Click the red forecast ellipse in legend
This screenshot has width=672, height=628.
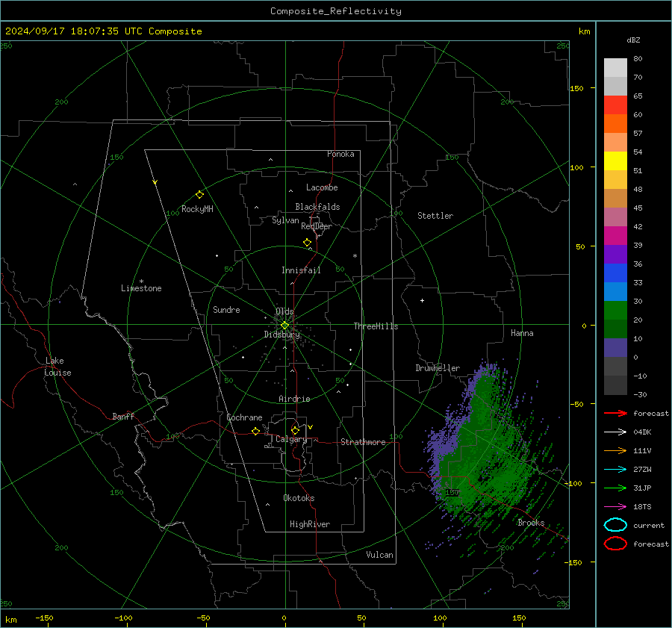coord(615,544)
